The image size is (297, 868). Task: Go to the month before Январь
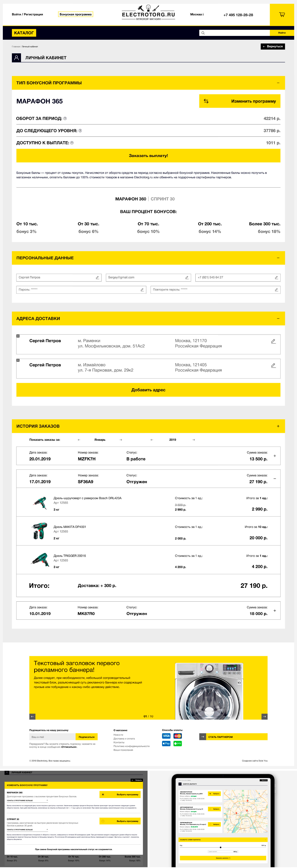tap(79, 440)
